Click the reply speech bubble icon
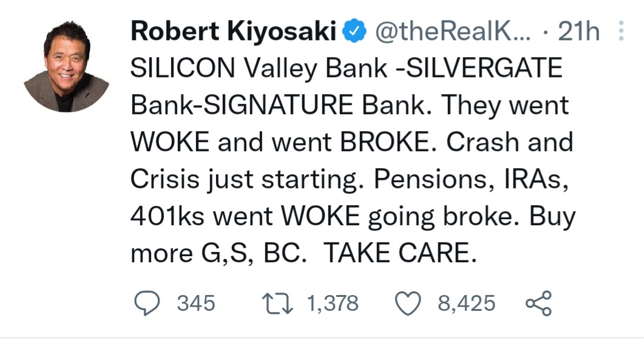Viewport: 644px width, 346px height. (x=146, y=303)
